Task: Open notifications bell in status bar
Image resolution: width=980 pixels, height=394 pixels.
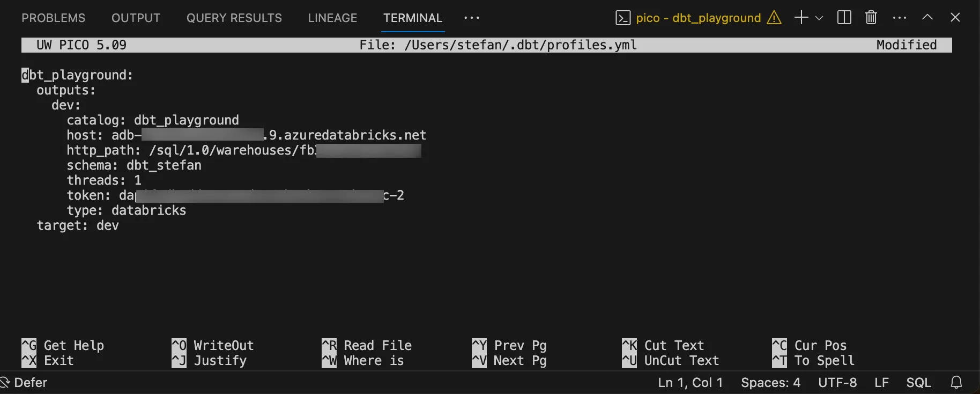Action: 956,383
